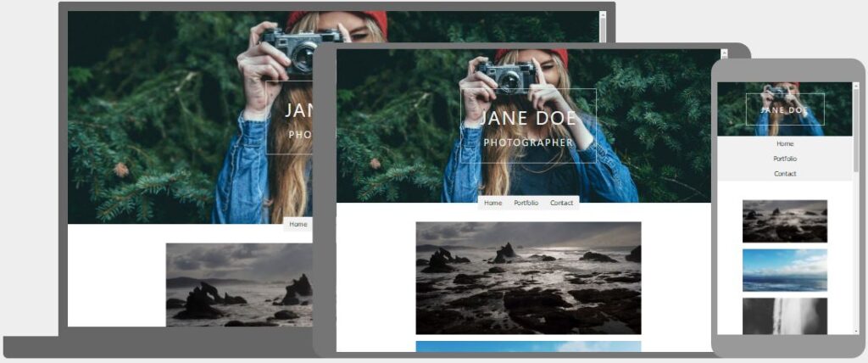Open the blue ocean thumbnail on phone
Image resolution: width=868 pixels, height=363 pixels.
click(784, 270)
